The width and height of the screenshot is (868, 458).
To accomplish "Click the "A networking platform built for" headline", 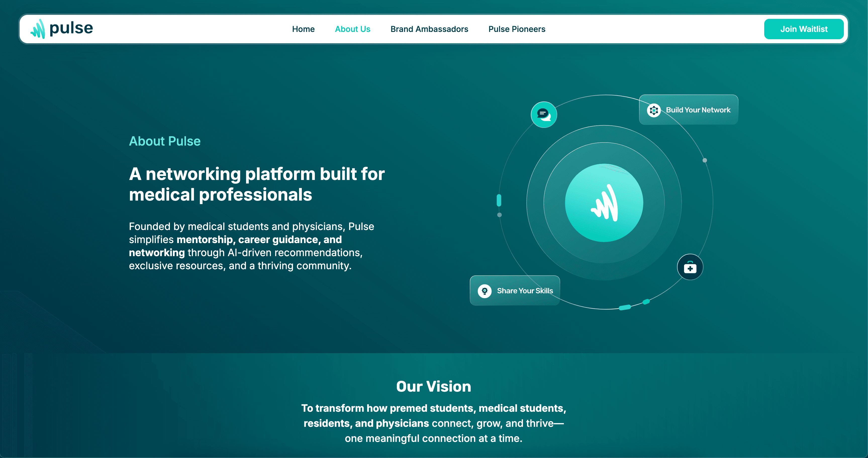I will [x=257, y=174].
